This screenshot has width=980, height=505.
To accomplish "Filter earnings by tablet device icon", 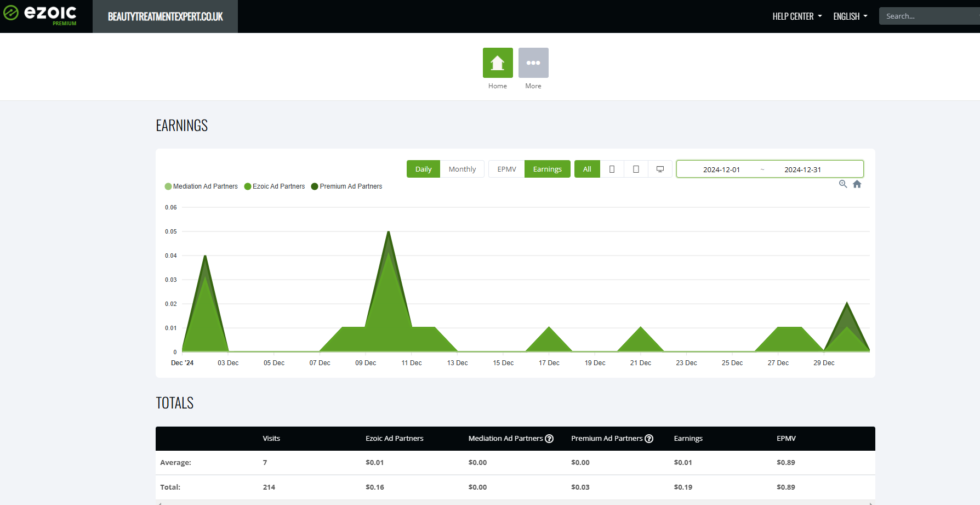I will [636, 169].
